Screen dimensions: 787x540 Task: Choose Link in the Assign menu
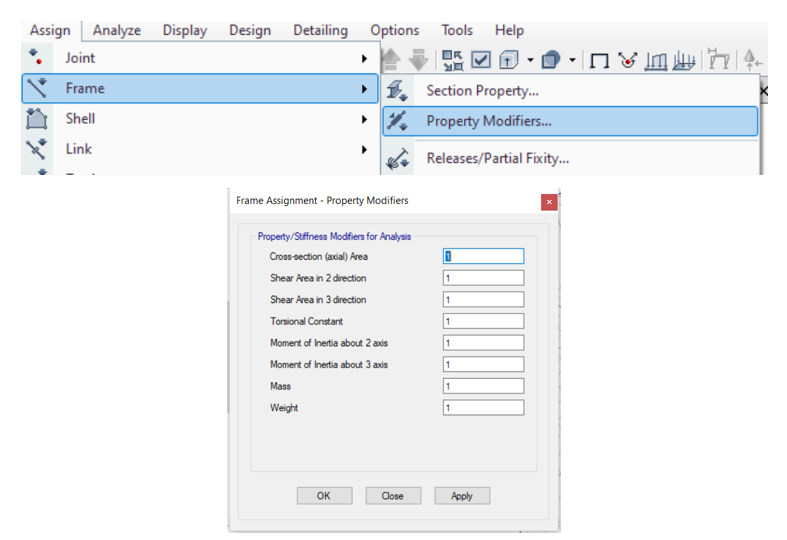click(x=200, y=149)
